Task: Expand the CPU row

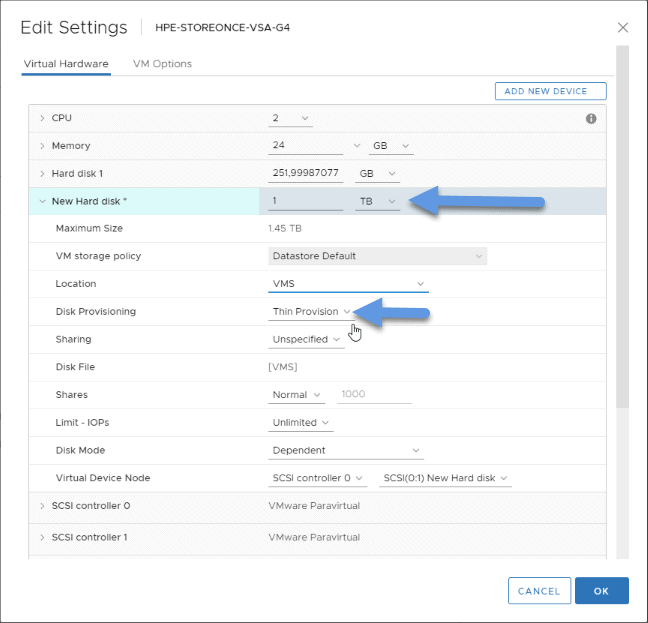Action: pos(42,118)
